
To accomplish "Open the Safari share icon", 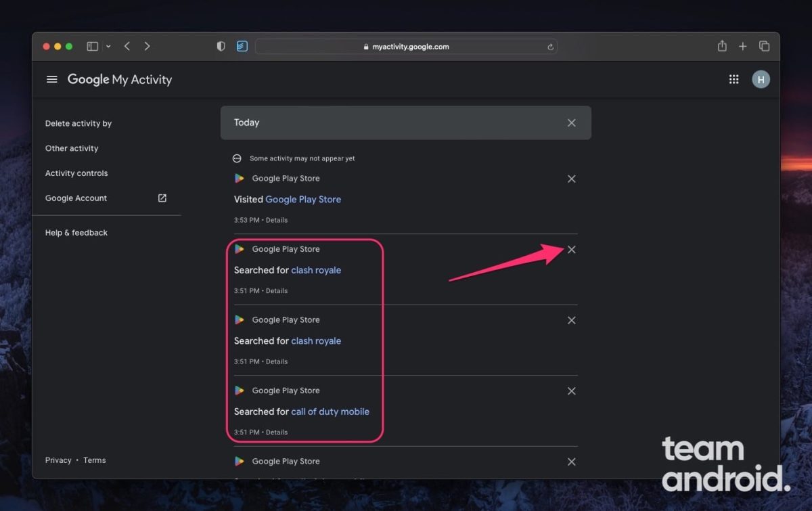I will (x=721, y=46).
